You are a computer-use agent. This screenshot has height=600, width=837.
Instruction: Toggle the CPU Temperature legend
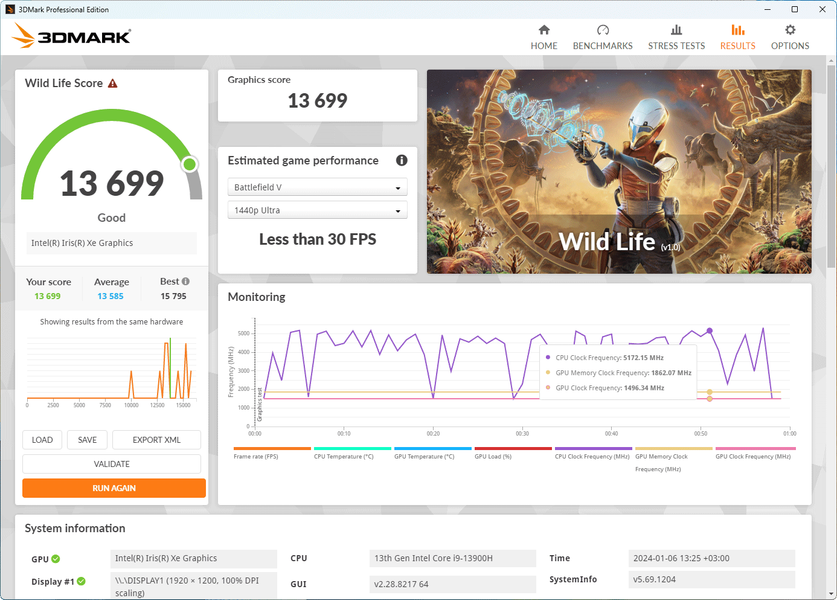click(352, 453)
